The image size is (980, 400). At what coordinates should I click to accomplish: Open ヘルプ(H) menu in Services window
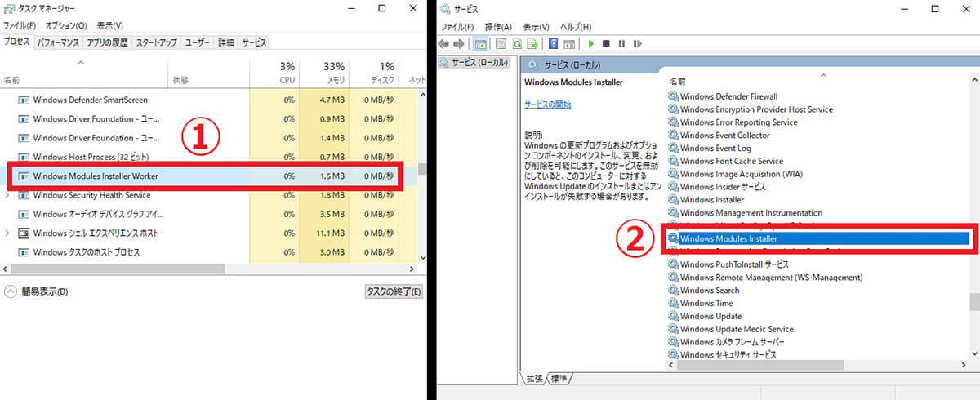point(576,27)
